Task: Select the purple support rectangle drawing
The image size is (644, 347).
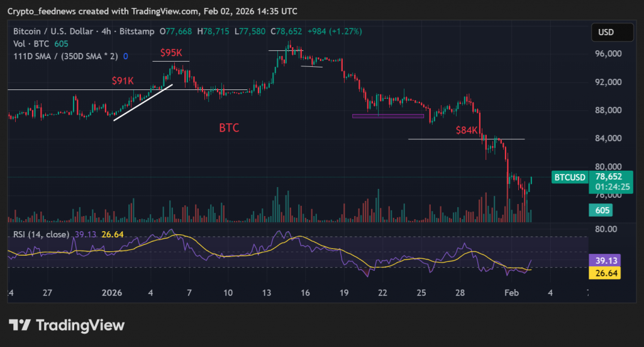Action: tap(388, 117)
